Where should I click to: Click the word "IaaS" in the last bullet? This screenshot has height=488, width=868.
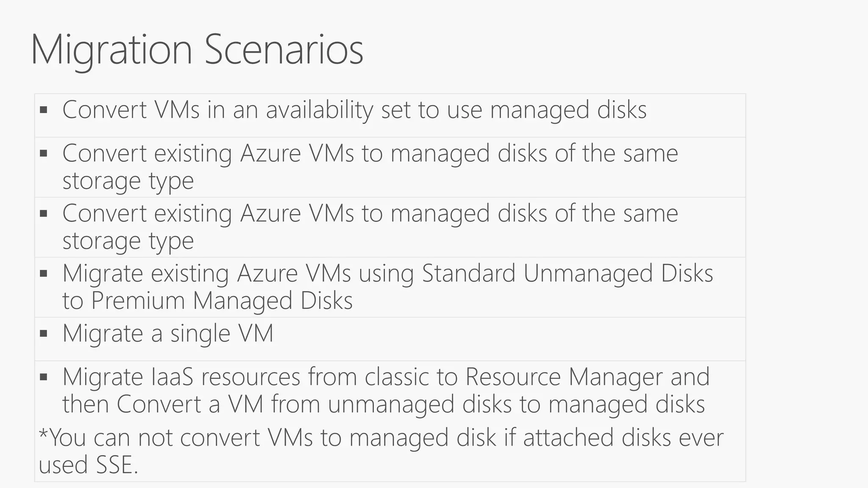(x=172, y=377)
